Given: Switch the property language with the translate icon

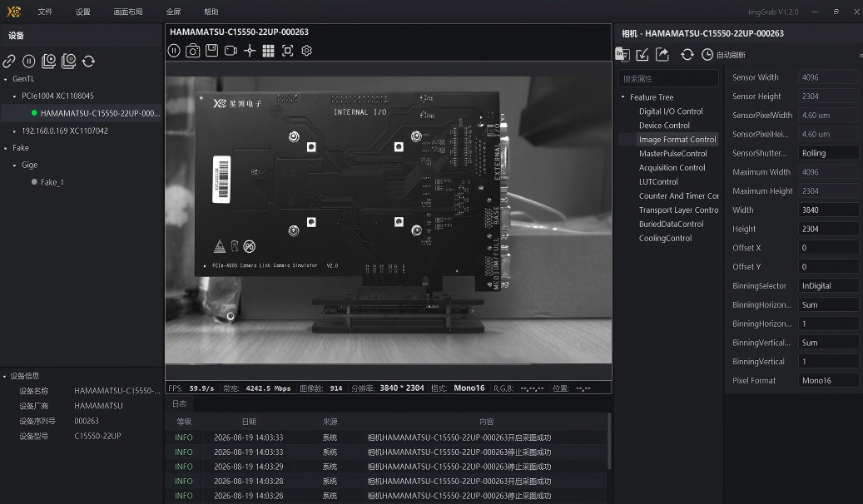Looking at the screenshot, I should click(622, 54).
